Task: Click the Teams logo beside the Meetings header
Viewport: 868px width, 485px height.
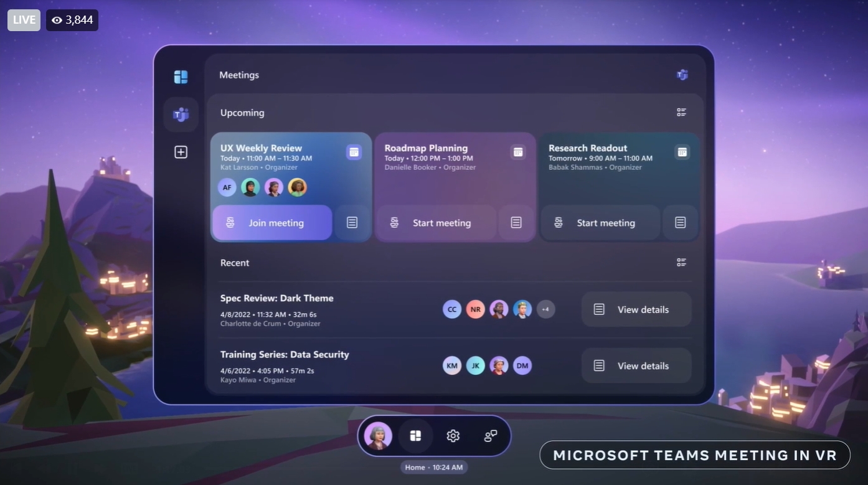Action: point(681,74)
